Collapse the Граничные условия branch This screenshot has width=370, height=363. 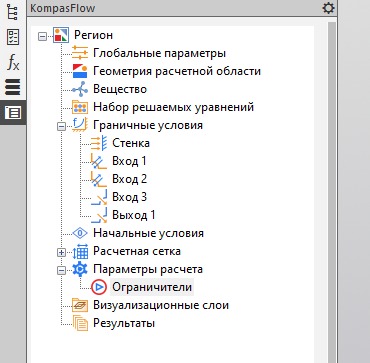[x=61, y=126]
